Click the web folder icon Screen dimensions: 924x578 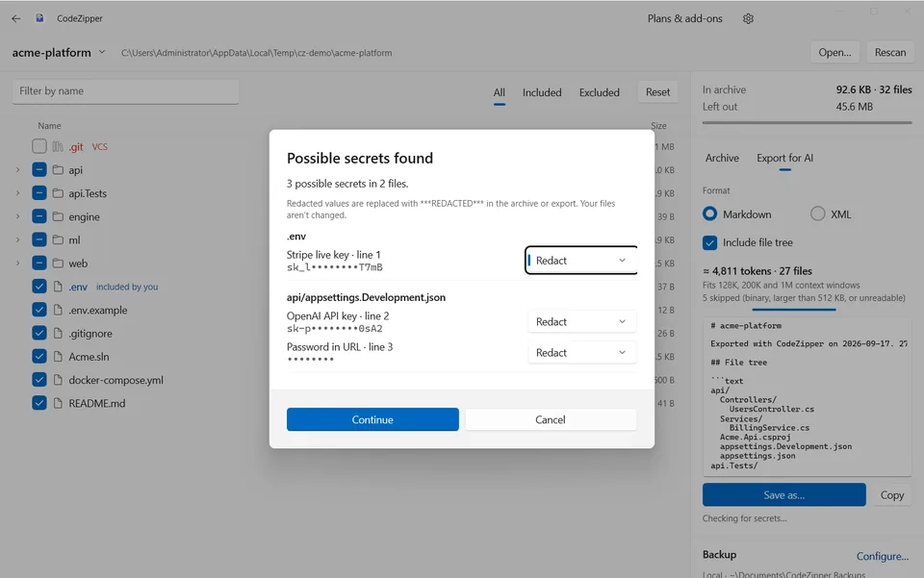tap(58, 264)
